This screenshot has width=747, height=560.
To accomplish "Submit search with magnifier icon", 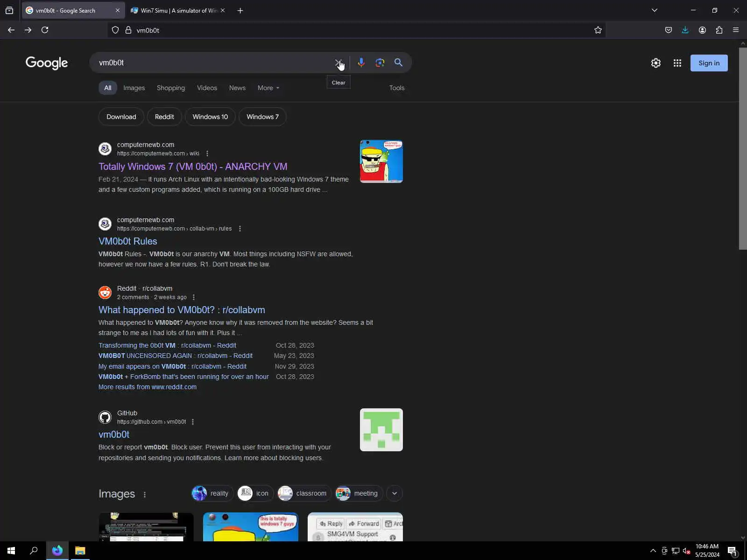I will 398,63.
